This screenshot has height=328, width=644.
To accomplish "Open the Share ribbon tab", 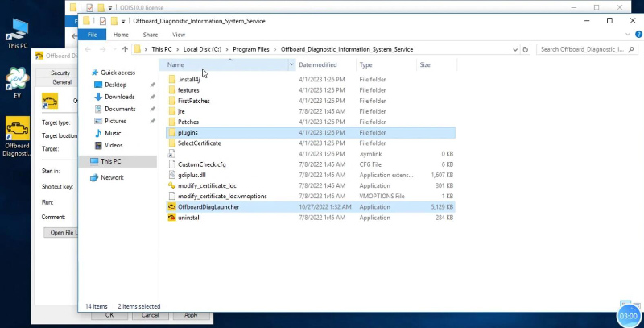I will click(151, 35).
